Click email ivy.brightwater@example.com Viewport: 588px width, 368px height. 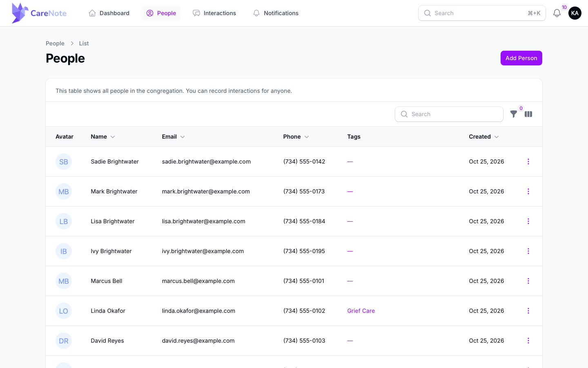(203, 251)
